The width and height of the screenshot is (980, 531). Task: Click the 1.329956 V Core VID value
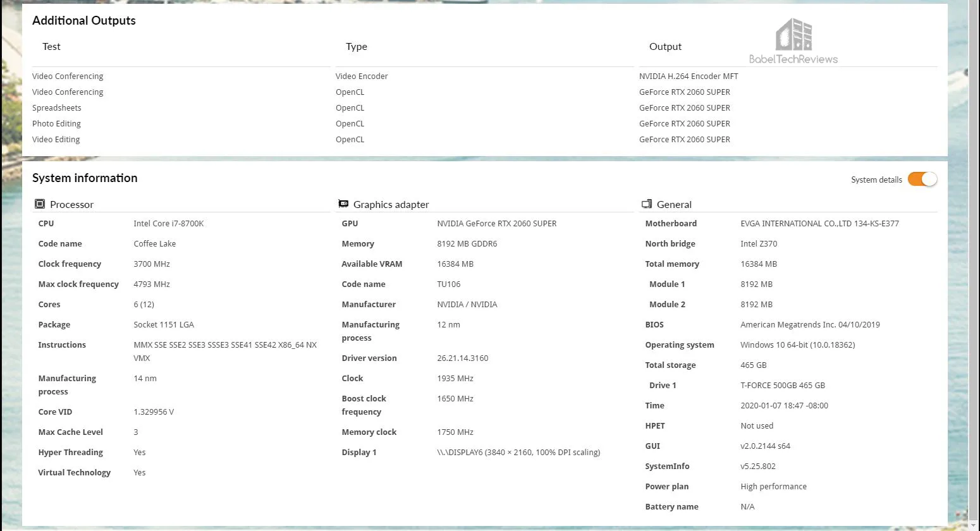pos(154,412)
